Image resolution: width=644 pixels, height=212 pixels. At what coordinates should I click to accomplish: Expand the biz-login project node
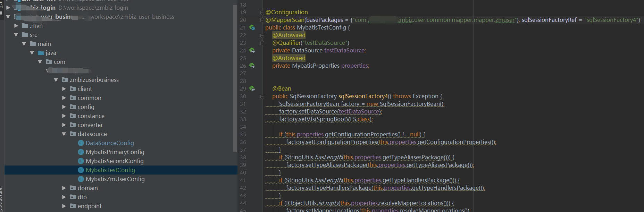point(8,8)
